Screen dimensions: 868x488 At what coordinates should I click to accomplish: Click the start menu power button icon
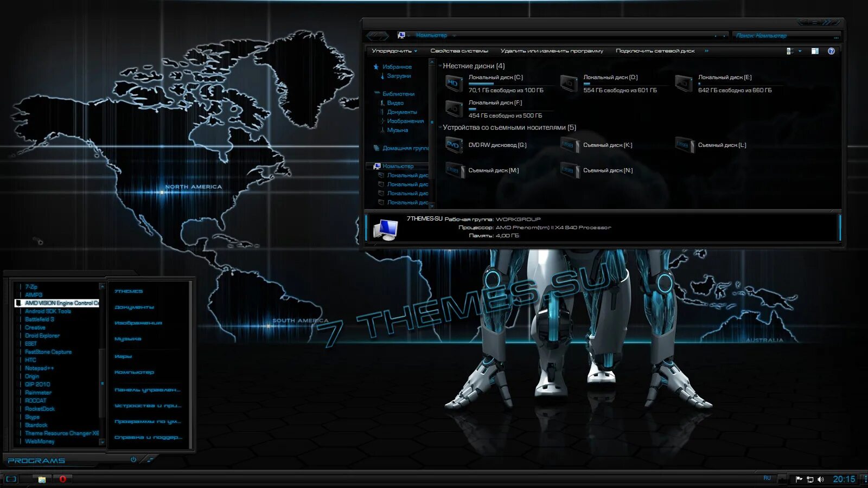pos(133,459)
